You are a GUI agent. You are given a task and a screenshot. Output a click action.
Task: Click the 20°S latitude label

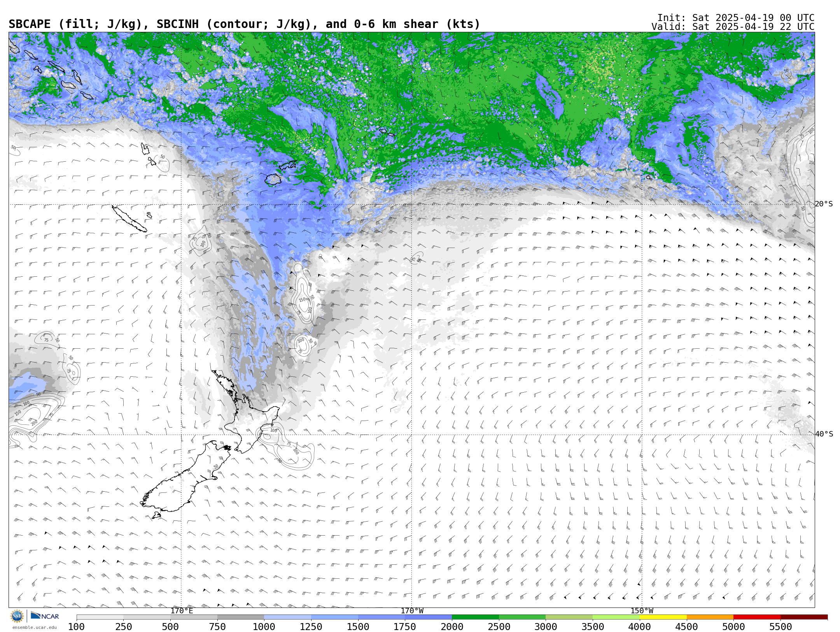[x=824, y=204]
